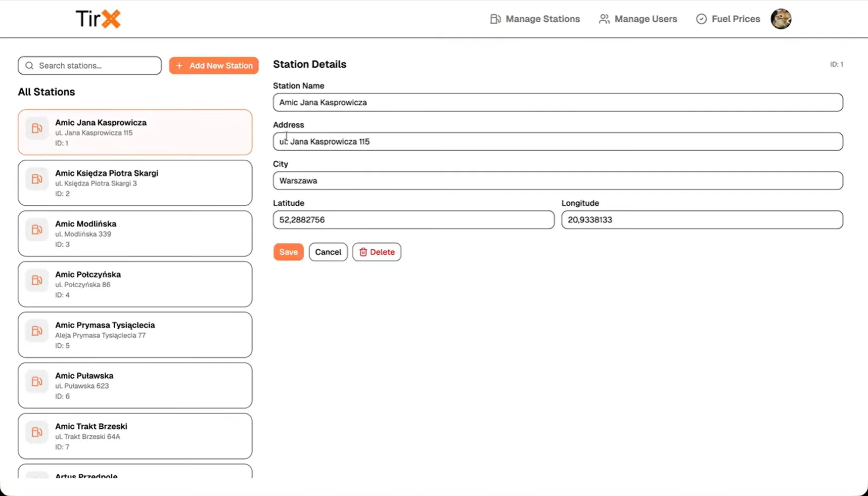Save the station details
This screenshot has width=868, height=496.
coord(289,252)
